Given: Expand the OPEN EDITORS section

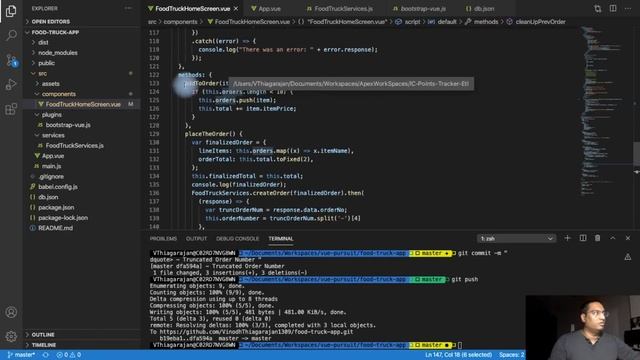Looking at the screenshot, I should pos(51,21).
